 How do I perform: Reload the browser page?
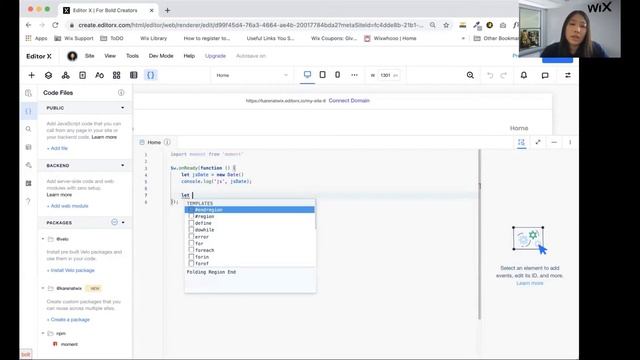55,25
